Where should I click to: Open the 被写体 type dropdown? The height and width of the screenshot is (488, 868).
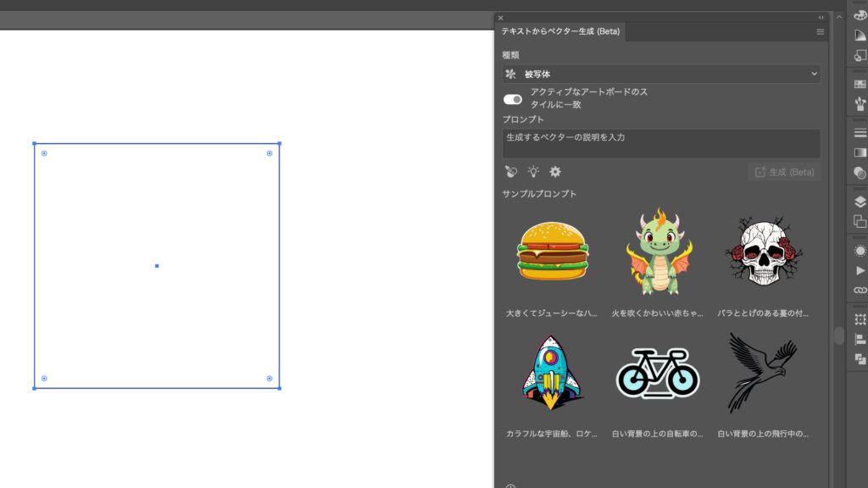coord(661,74)
